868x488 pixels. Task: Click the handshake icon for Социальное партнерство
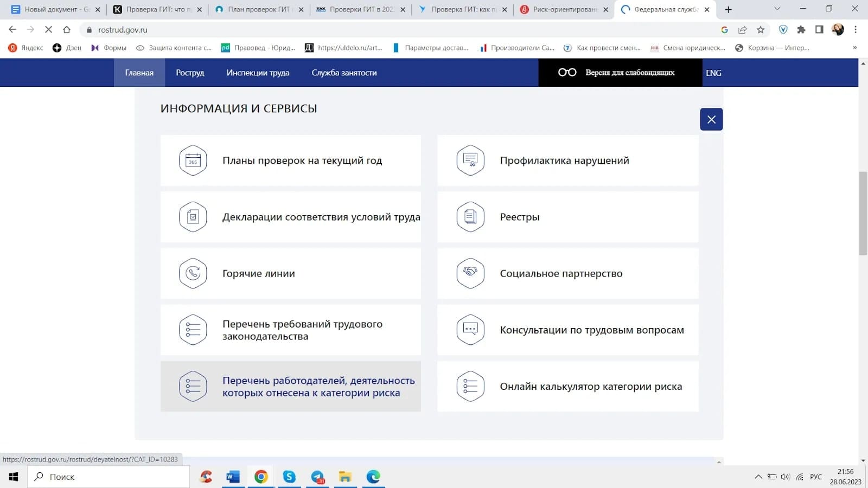(x=470, y=273)
